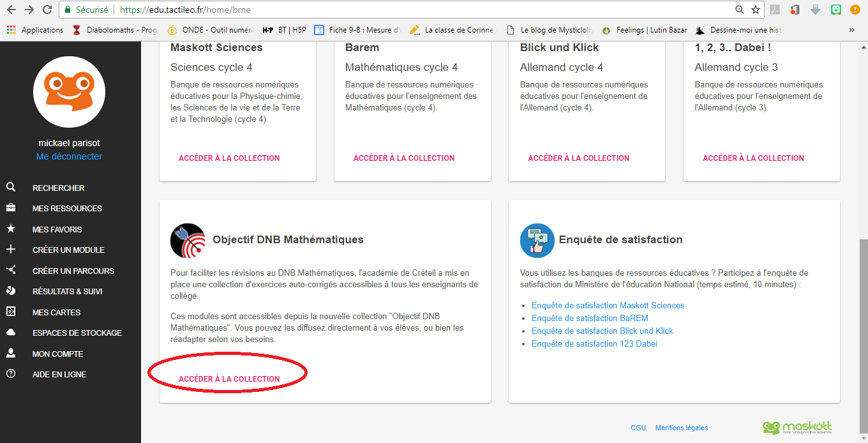
Task: Click the download arrow extension icon
Action: pyautogui.click(x=816, y=10)
